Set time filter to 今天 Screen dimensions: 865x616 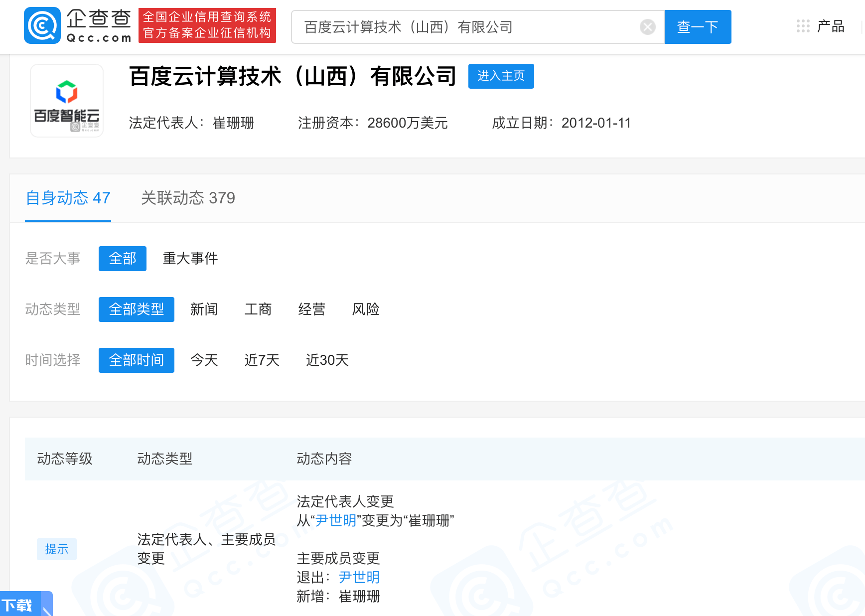pos(204,360)
